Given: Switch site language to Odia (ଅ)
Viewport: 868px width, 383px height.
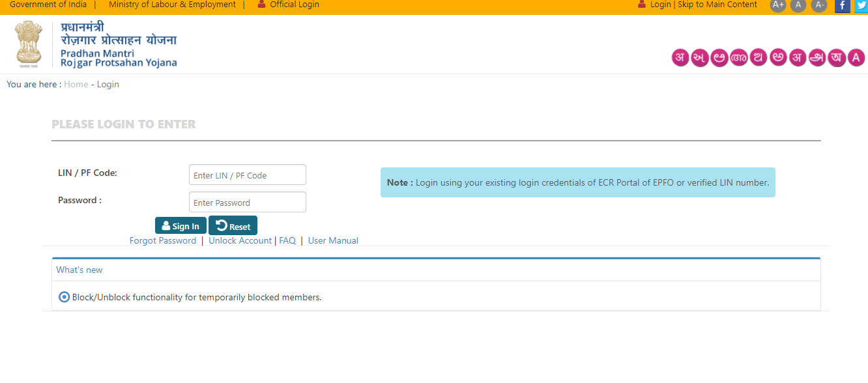Looking at the screenshot, I should coord(759,57).
